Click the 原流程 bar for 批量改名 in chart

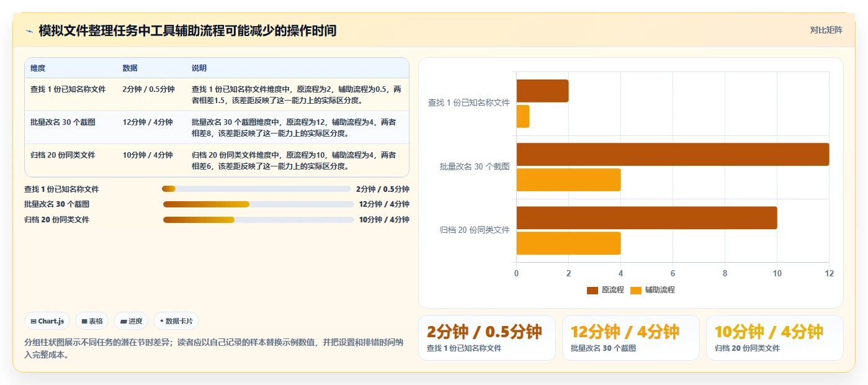tap(673, 154)
